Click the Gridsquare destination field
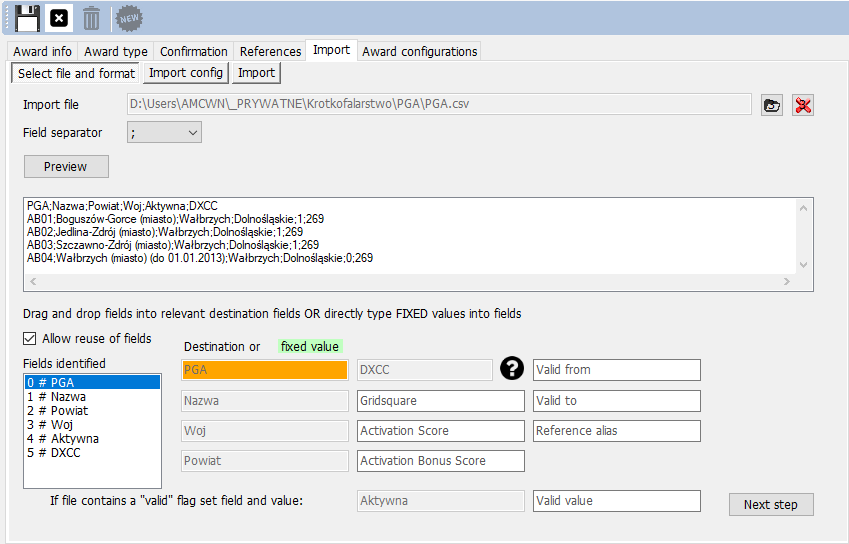 (x=441, y=401)
